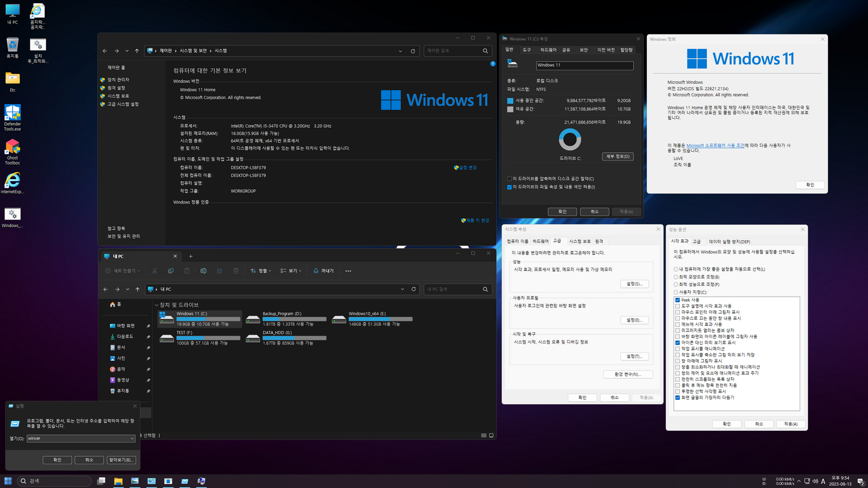Open File Explorer from the taskbar
This screenshot has height=488, width=868.
click(118, 481)
